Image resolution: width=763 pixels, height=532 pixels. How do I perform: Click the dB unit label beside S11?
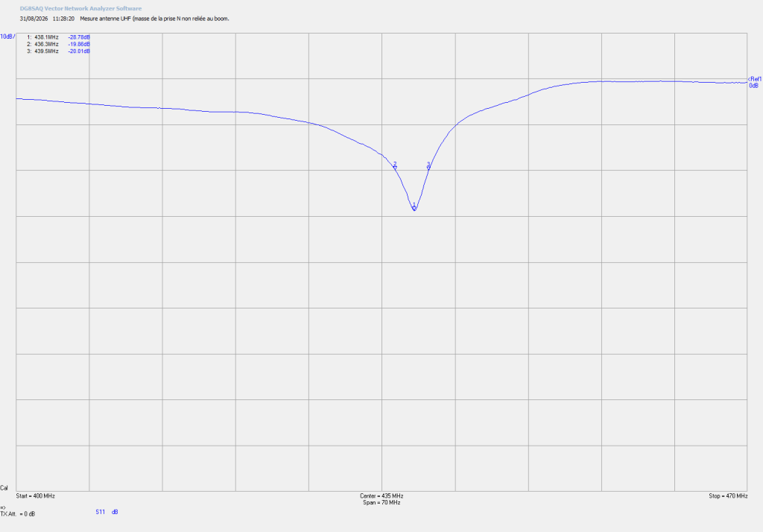tap(115, 512)
